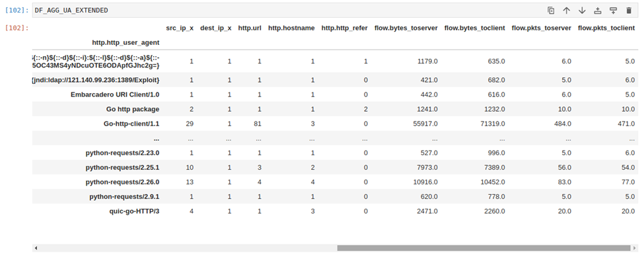Select the flow.bytes_toclient column header
The height and width of the screenshot is (253, 644).
pos(474,28)
